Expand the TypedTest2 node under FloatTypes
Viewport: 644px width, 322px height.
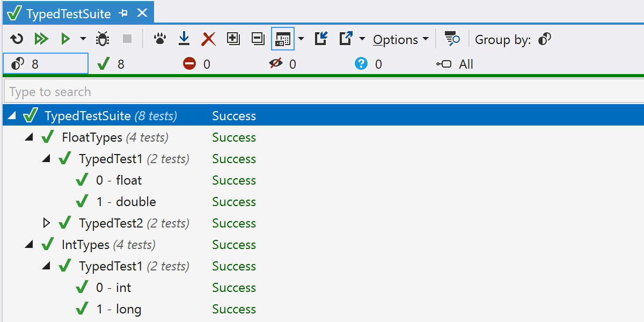pyautogui.click(x=47, y=223)
